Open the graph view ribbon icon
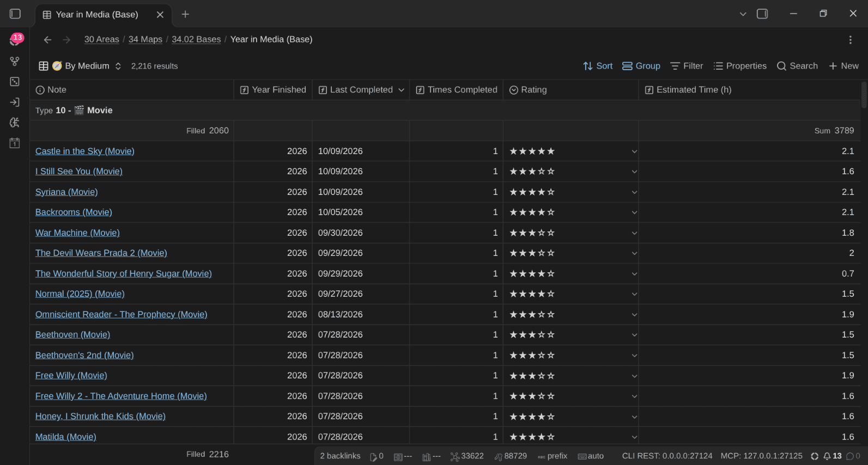 (15, 61)
